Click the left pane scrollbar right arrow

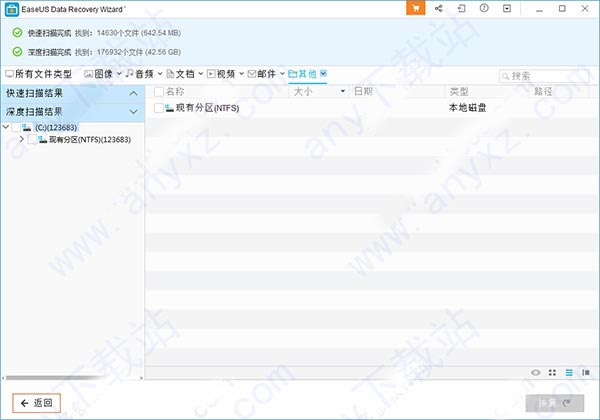(x=141, y=378)
